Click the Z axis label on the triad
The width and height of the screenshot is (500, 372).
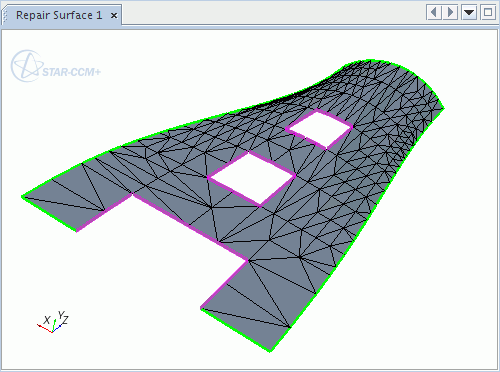click(x=65, y=320)
